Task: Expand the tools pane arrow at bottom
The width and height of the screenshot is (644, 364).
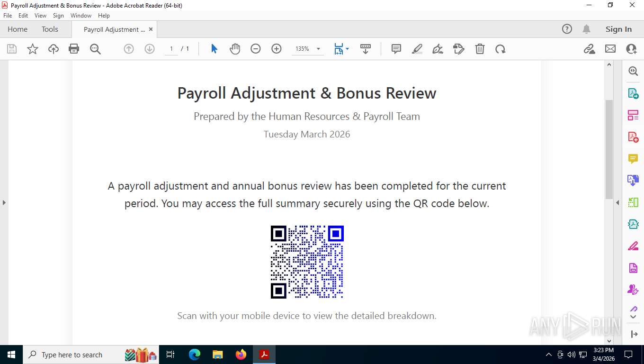Action: click(634, 334)
